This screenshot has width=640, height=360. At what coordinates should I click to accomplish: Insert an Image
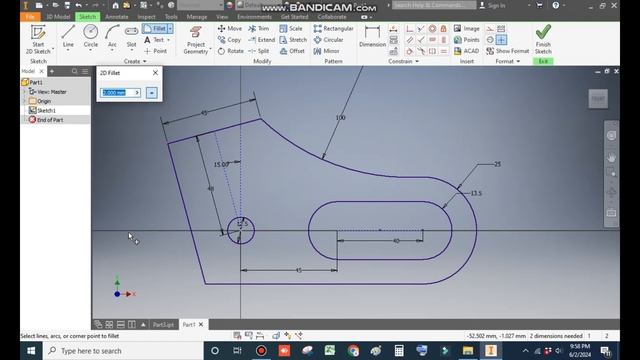click(x=467, y=29)
